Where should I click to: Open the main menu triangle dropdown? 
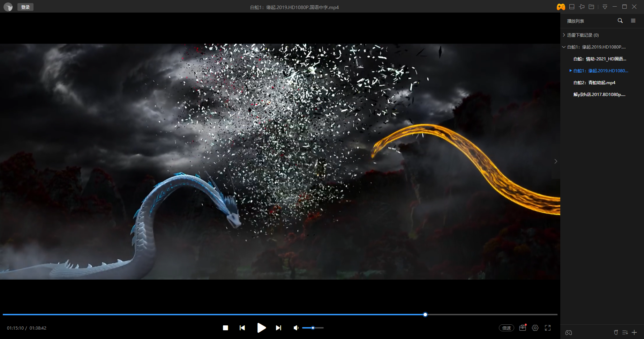pyautogui.click(x=605, y=7)
